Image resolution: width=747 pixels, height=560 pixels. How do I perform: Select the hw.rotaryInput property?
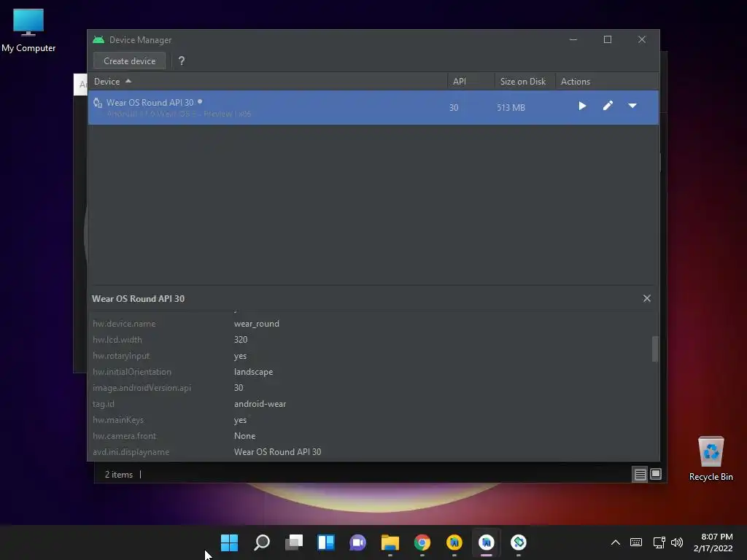tap(121, 356)
